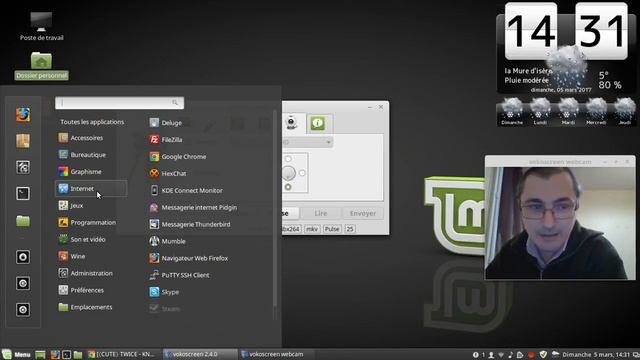Click the Firefox launcher in the taskbar panel
The image size is (640, 360).
tap(55, 354)
